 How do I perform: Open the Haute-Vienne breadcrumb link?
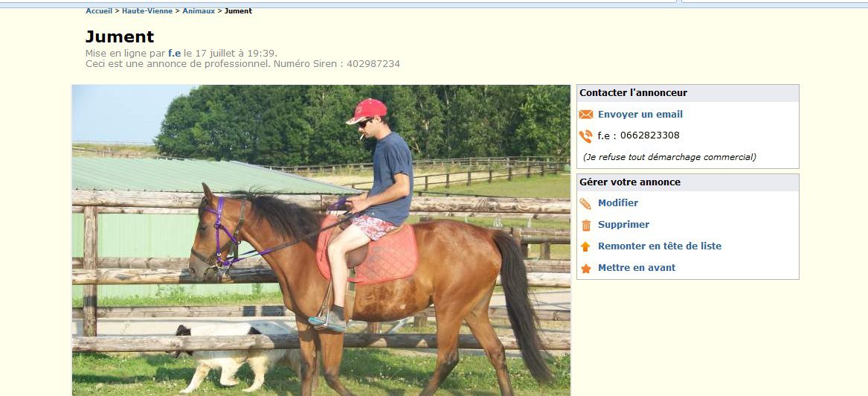click(147, 11)
